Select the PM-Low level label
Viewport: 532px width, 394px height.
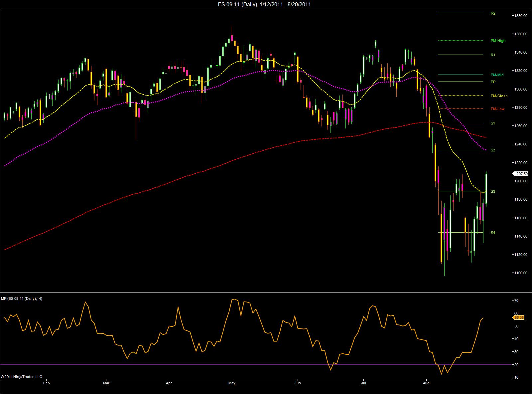pyautogui.click(x=497, y=109)
